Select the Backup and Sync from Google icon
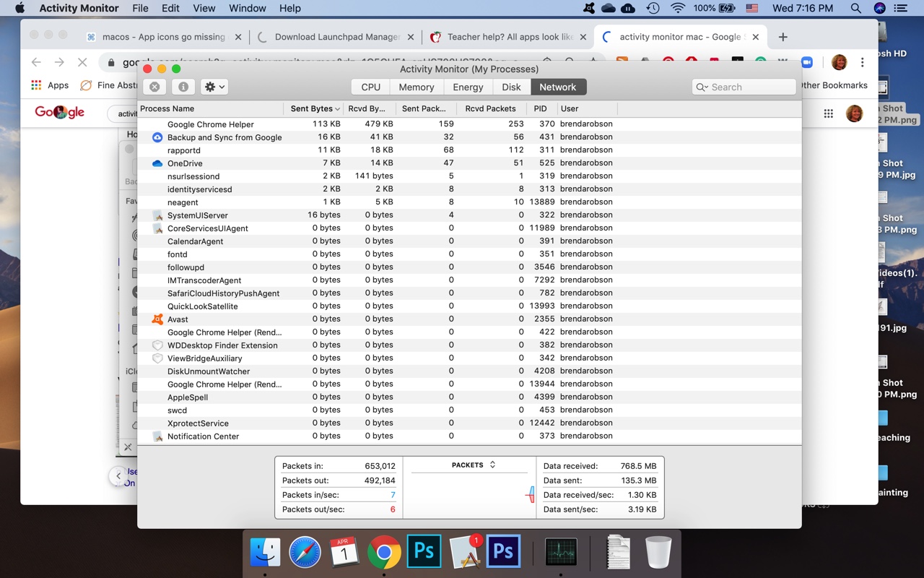The image size is (924, 578). (x=157, y=137)
